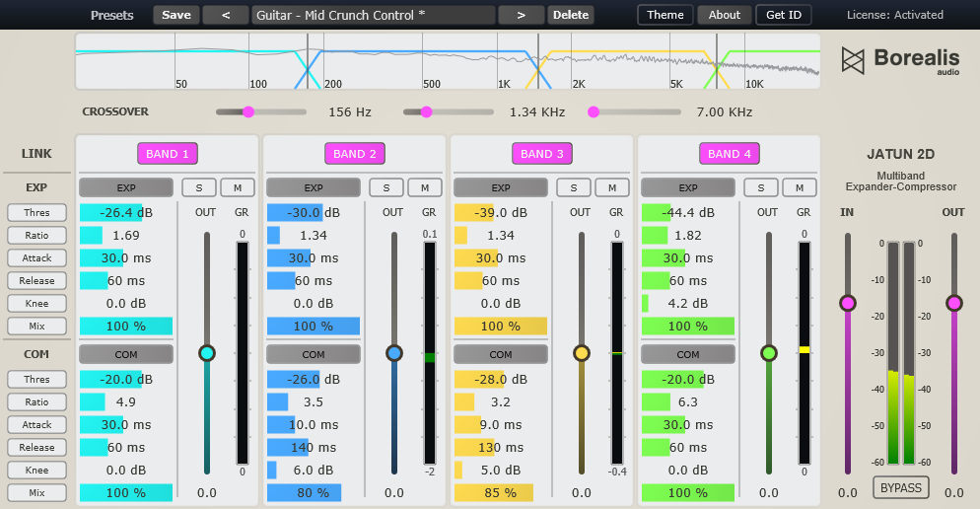The width and height of the screenshot is (980, 509).
Task: Click the frequency spectrum crossover display
Action: [448, 61]
